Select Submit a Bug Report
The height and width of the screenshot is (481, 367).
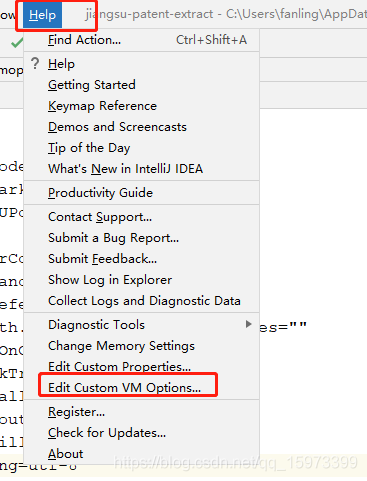142,238
